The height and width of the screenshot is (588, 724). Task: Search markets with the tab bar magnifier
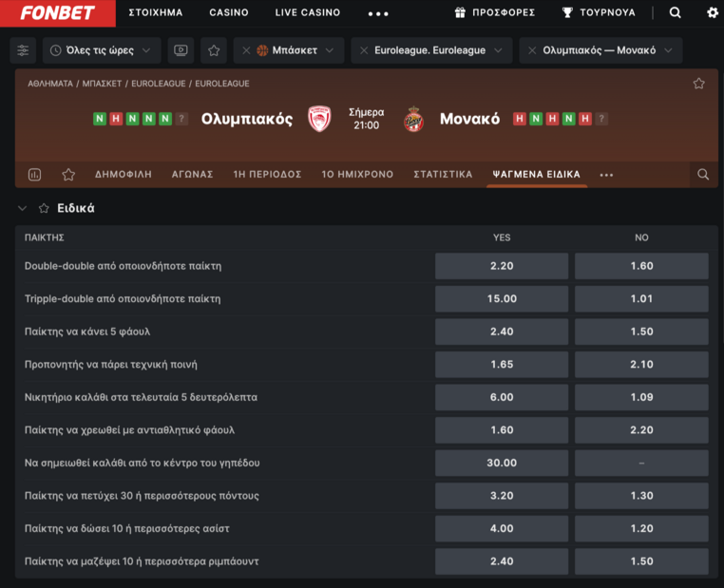[x=703, y=175]
